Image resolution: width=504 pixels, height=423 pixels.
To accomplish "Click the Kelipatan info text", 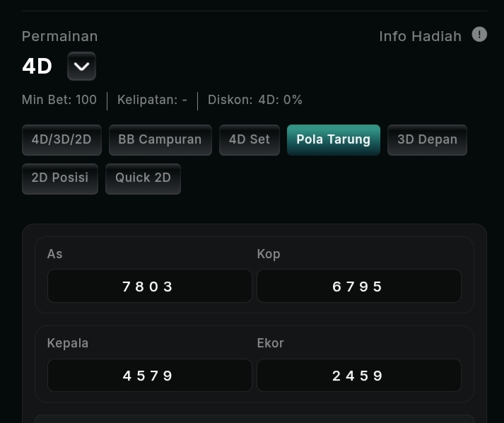I will click(x=152, y=100).
